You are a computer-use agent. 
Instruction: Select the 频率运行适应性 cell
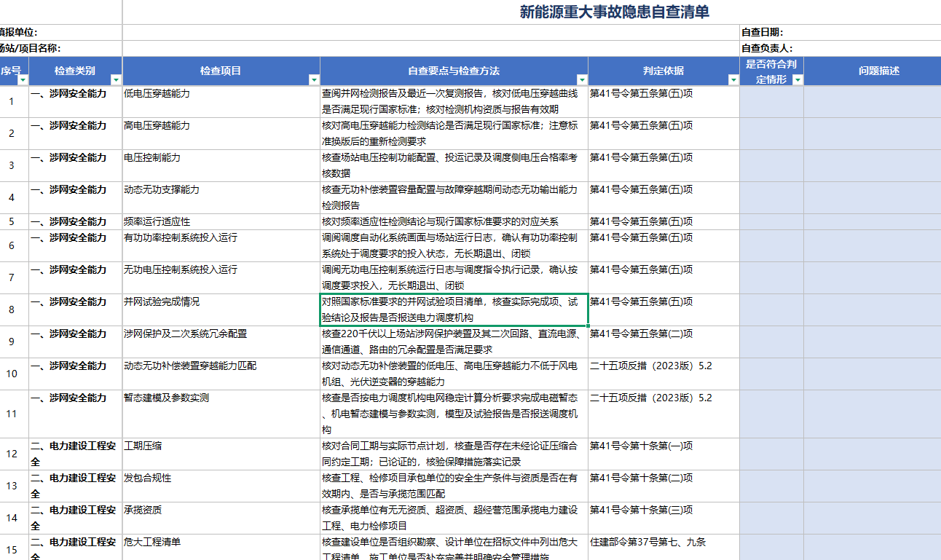(x=221, y=221)
